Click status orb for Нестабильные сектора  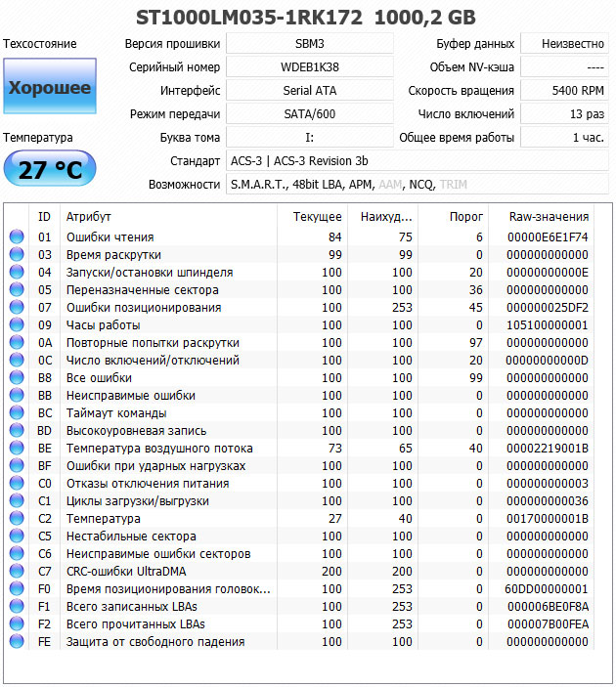pos(17,536)
